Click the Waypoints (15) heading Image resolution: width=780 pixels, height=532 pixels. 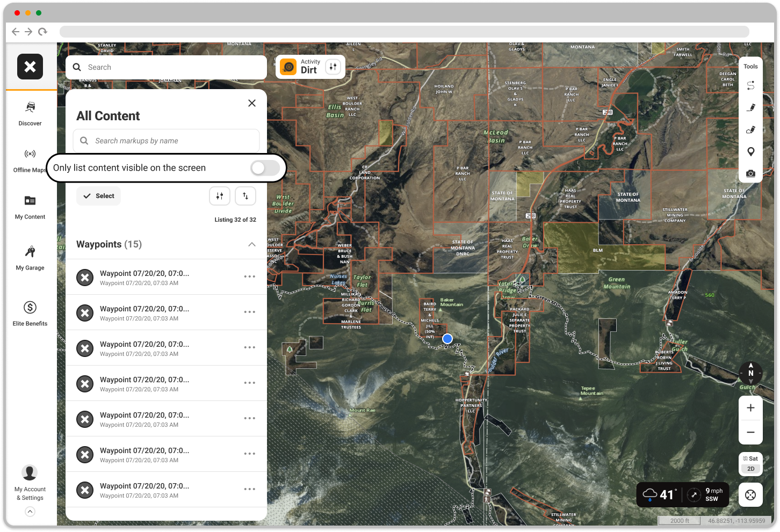[x=109, y=244]
